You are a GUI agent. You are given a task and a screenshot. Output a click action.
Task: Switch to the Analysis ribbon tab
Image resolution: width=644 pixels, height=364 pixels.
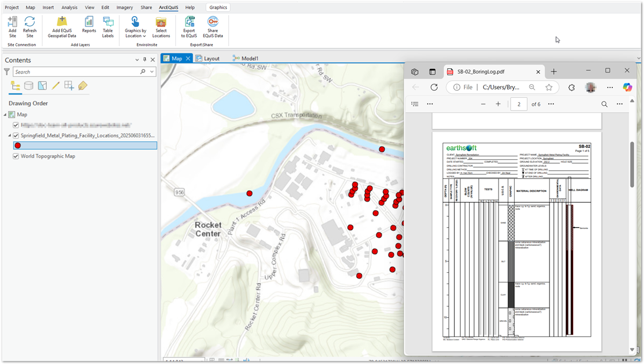click(69, 8)
